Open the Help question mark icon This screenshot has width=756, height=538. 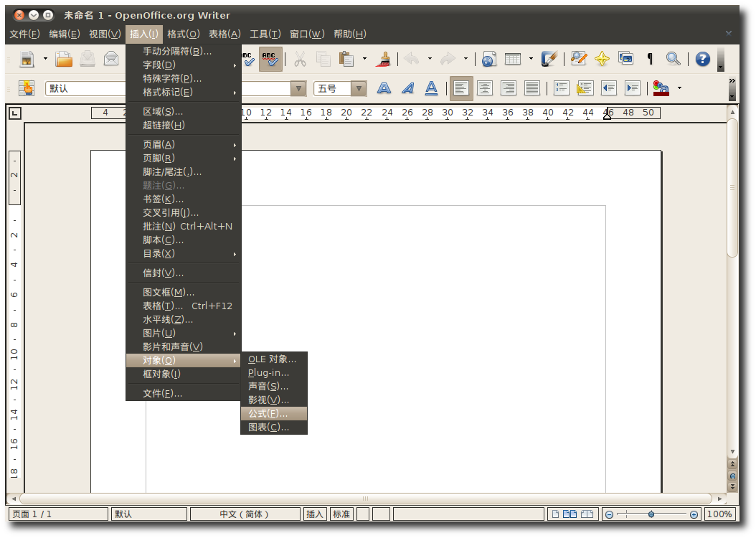tap(702, 60)
